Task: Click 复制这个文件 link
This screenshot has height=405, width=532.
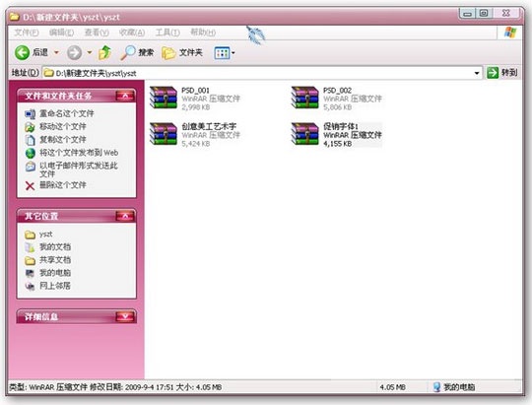Action: tap(63, 140)
